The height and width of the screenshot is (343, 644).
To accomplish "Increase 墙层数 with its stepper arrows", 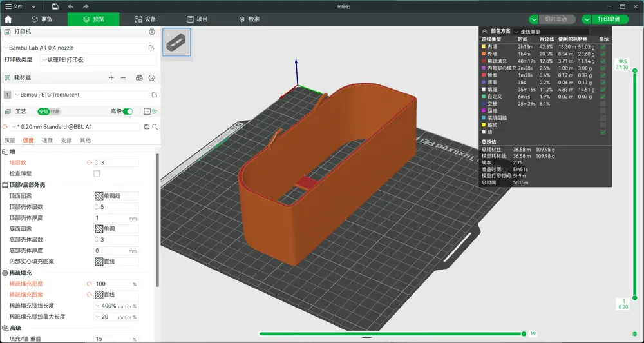I will 97,161.
